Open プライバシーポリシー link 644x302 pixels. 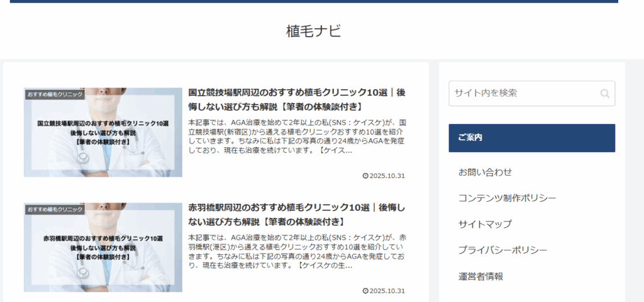502,250
